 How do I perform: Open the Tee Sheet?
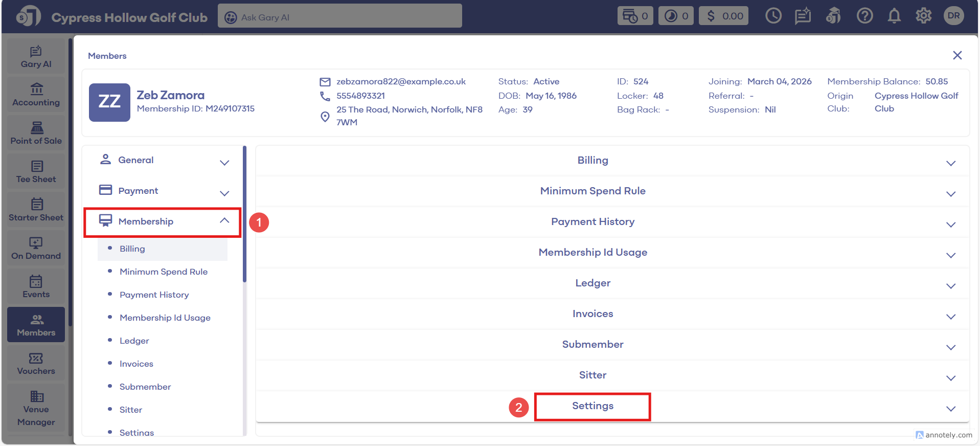(36, 172)
